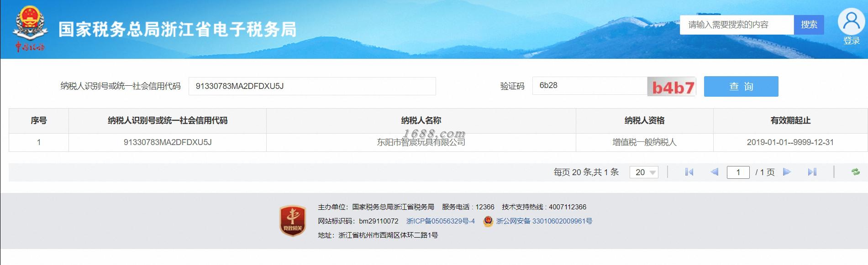Click 主办单位: 国家税务总局浙江省税务局 text

[x=376, y=207]
